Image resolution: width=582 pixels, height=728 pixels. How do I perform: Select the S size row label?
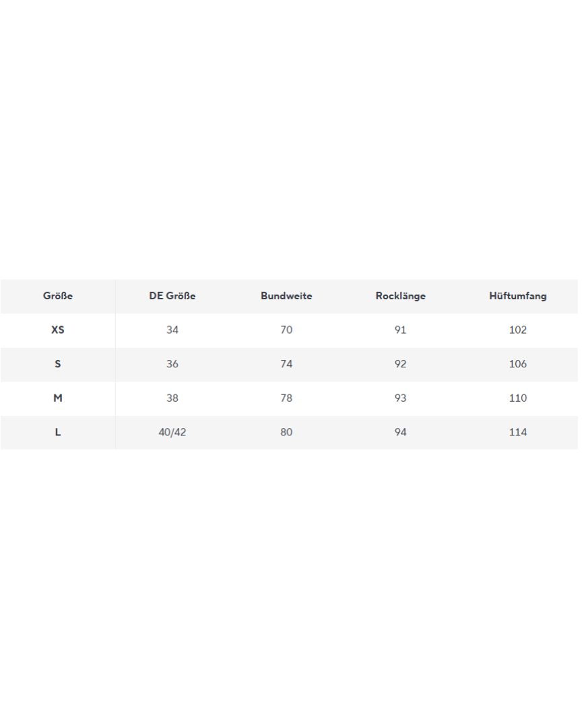58,364
